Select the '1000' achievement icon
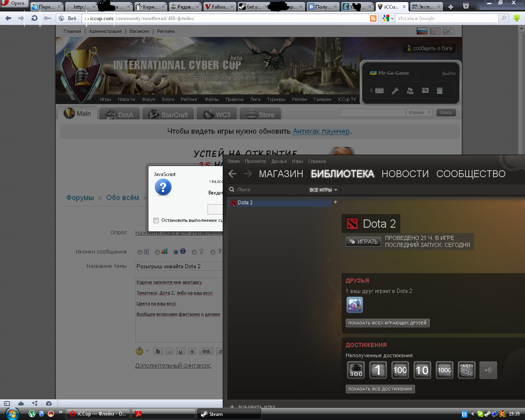Image resolution: width=525 pixels, height=420 pixels. point(444,370)
